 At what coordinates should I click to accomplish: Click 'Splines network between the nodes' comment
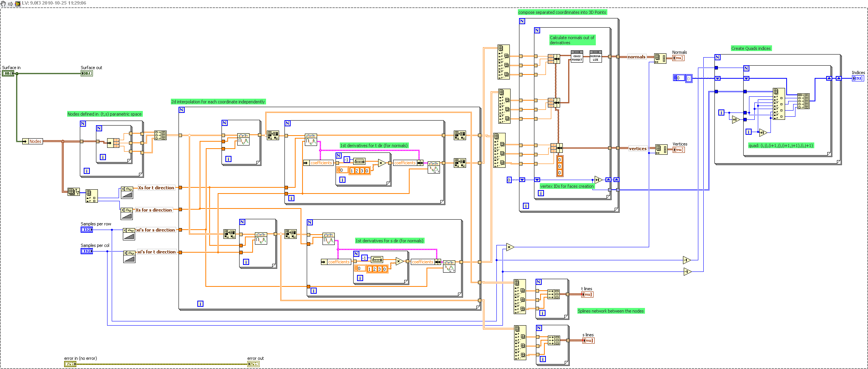tap(611, 311)
